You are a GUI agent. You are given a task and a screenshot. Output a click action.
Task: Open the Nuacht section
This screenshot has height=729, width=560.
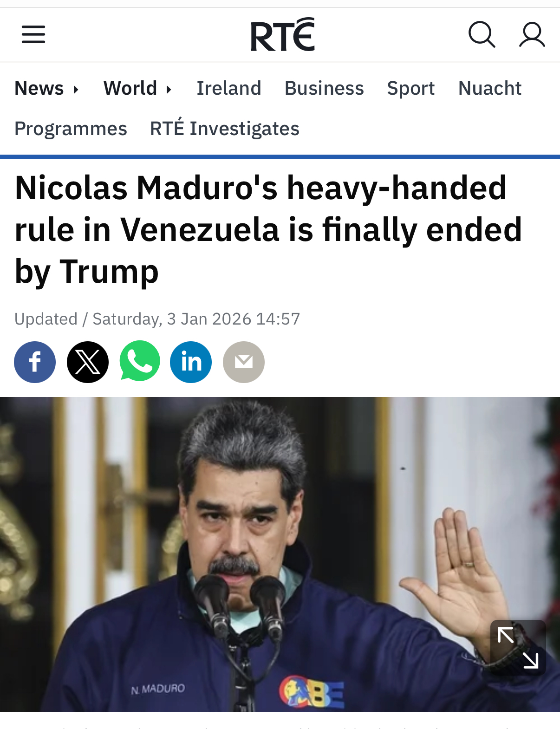[x=490, y=88]
